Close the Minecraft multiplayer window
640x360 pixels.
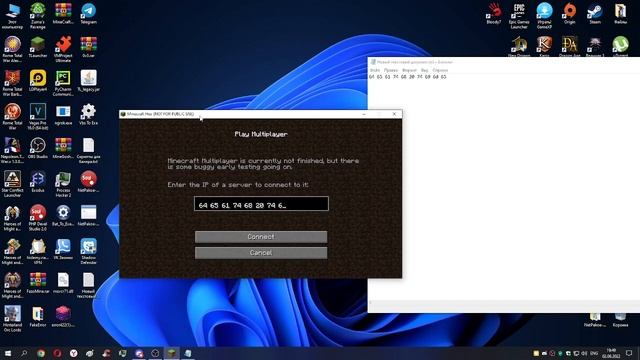[394, 114]
